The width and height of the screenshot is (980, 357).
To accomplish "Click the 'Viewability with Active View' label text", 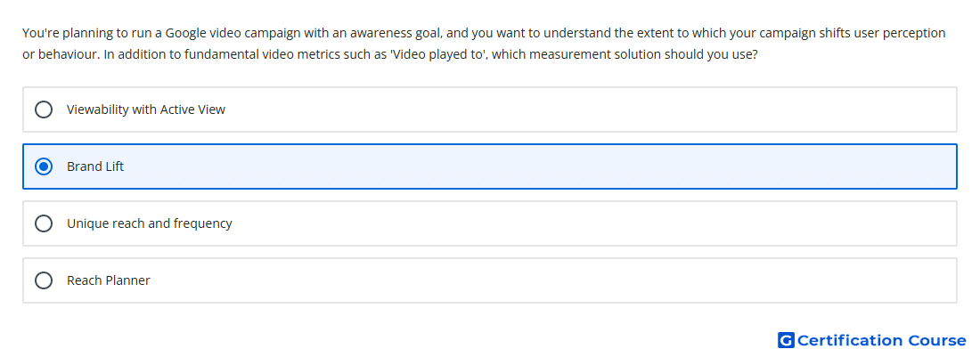I will (146, 110).
